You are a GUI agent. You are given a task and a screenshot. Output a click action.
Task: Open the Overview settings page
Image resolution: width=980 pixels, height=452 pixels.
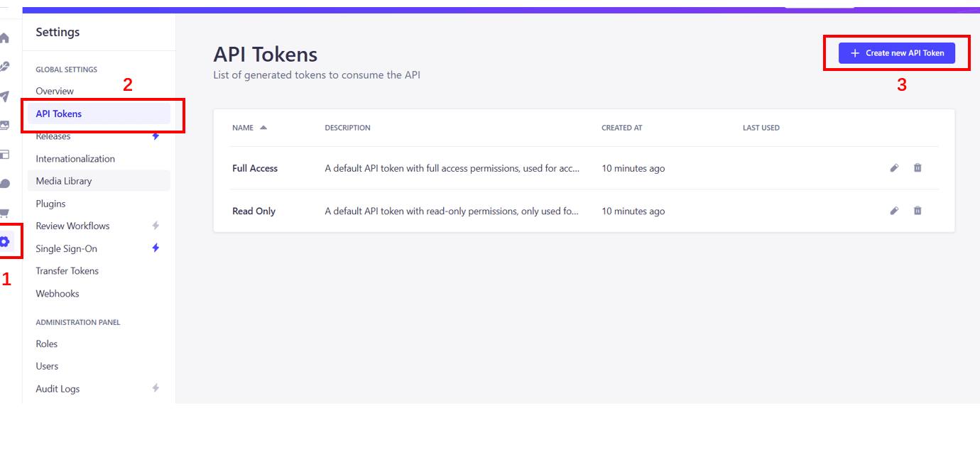[x=54, y=91]
